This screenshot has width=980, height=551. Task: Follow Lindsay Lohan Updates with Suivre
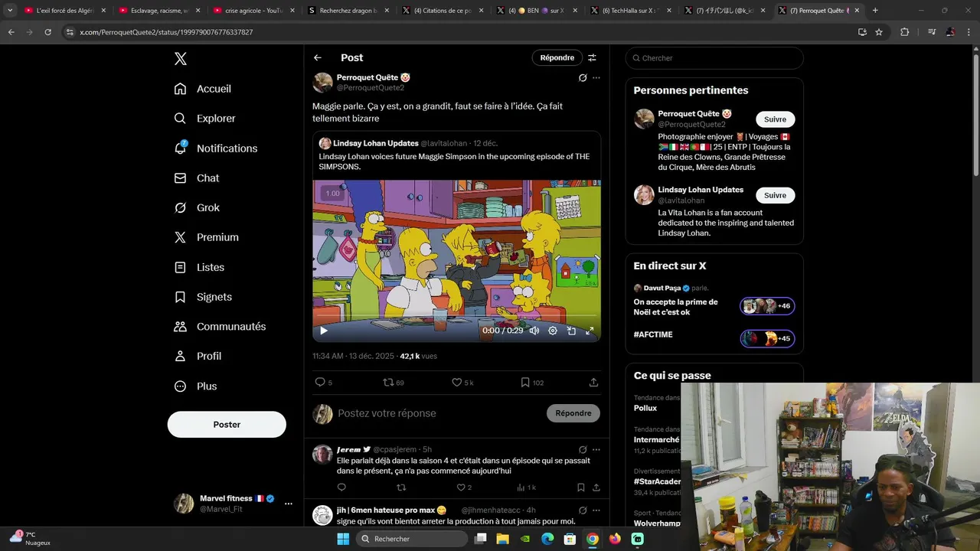pos(775,195)
